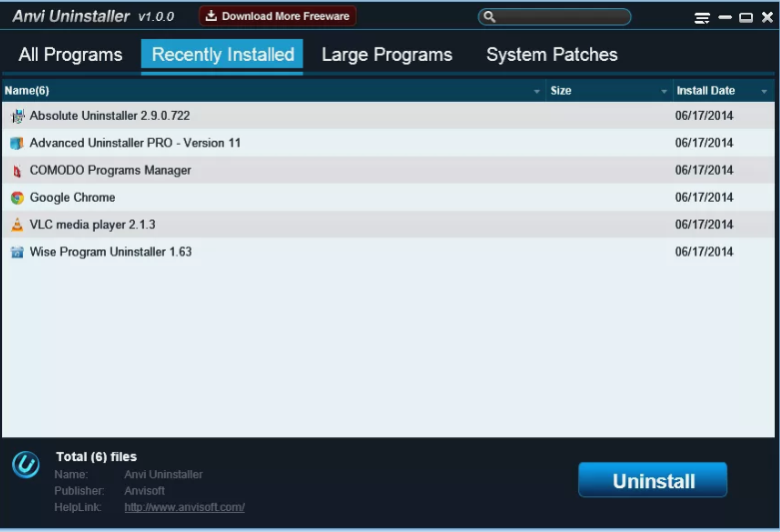The height and width of the screenshot is (532, 780).
Task: Click the Anvisoft publisher value
Action: pyautogui.click(x=144, y=491)
